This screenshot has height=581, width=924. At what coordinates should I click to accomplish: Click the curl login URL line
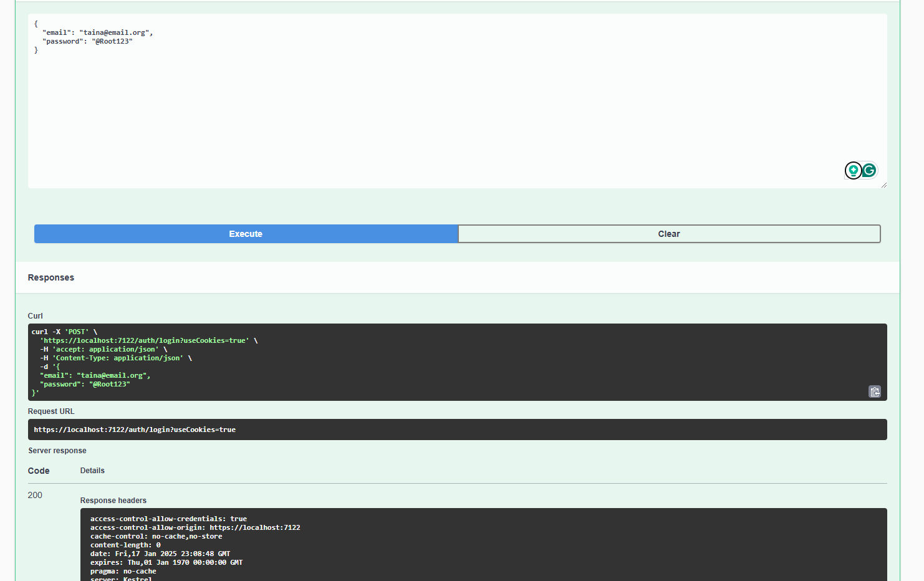point(149,340)
